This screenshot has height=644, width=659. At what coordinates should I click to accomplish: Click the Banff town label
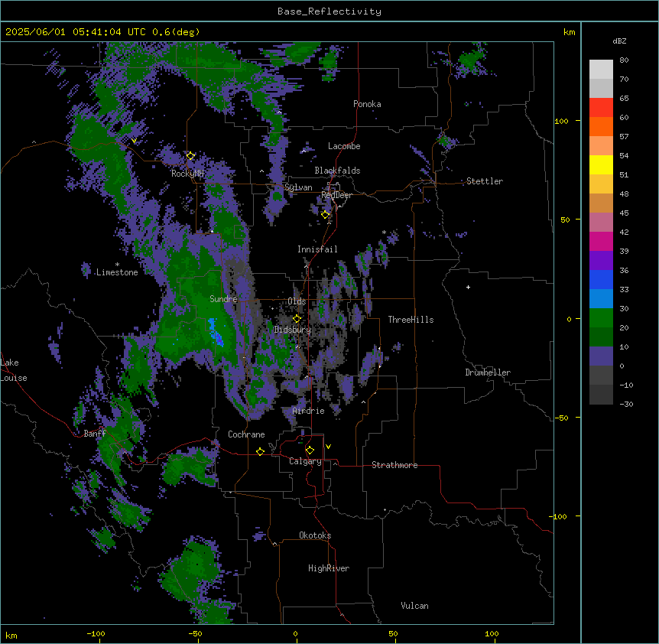pos(95,434)
